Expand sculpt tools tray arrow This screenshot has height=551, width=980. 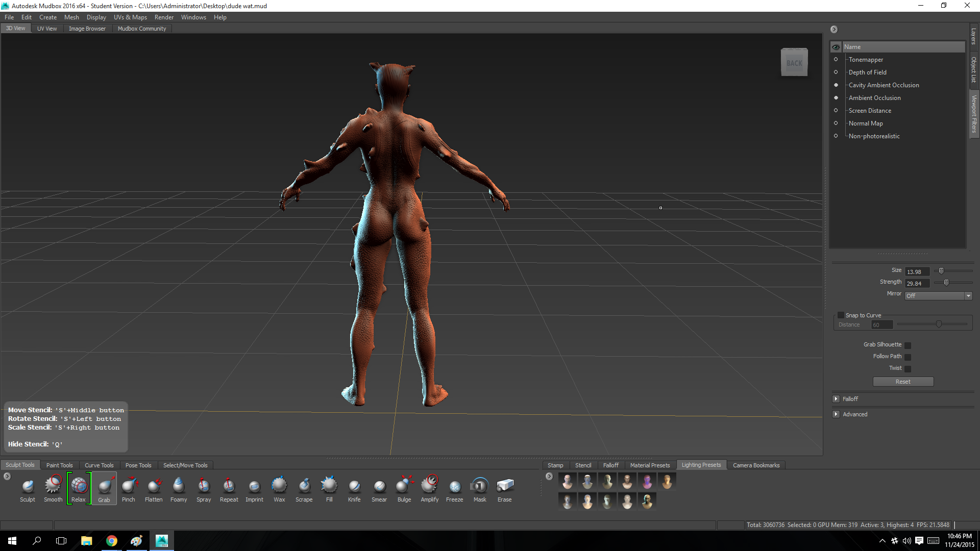(x=7, y=477)
